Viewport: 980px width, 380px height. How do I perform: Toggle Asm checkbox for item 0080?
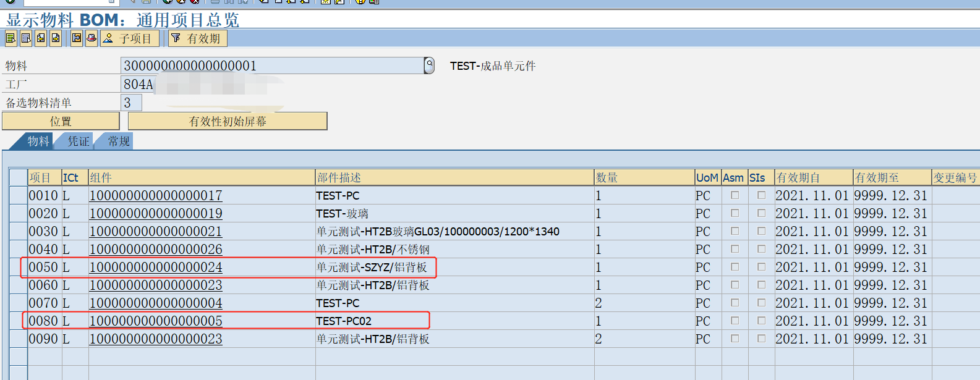(735, 321)
